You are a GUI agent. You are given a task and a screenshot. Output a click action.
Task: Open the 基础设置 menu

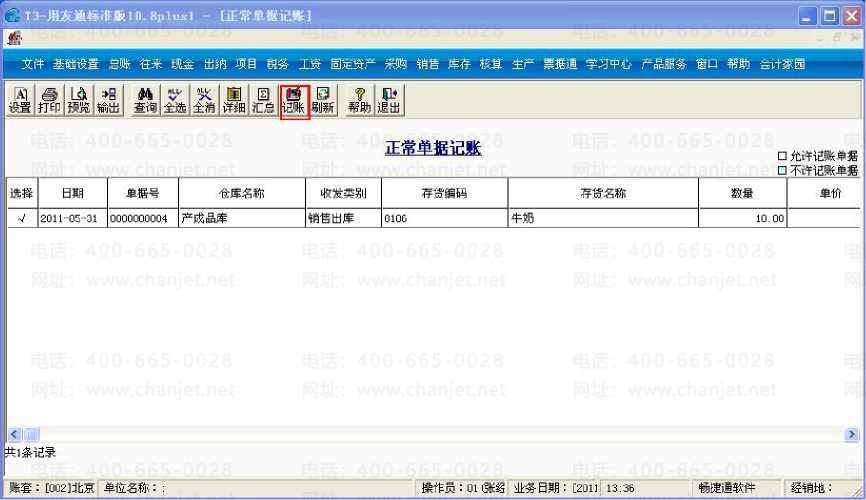click(x=76, y=64)
